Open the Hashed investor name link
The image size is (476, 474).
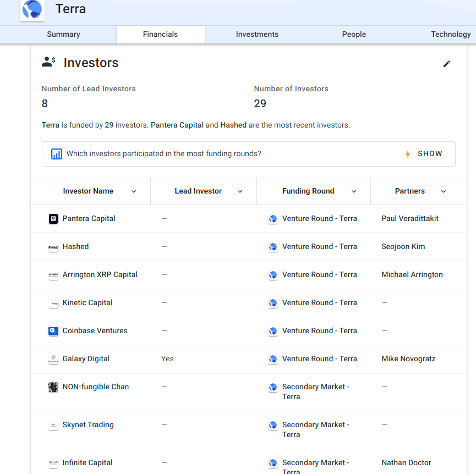point(75,246)
